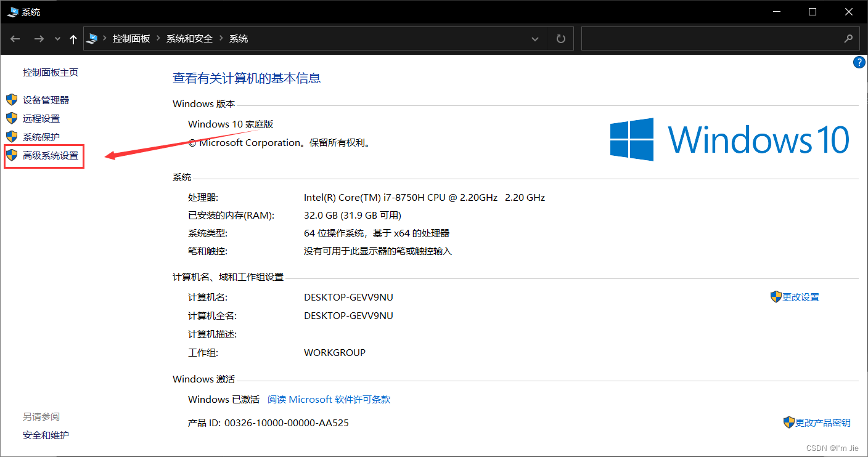This screenshot has width=868, height=457.
Task: Click 更改产品密钥 link
Action: [x=823, y=423]
